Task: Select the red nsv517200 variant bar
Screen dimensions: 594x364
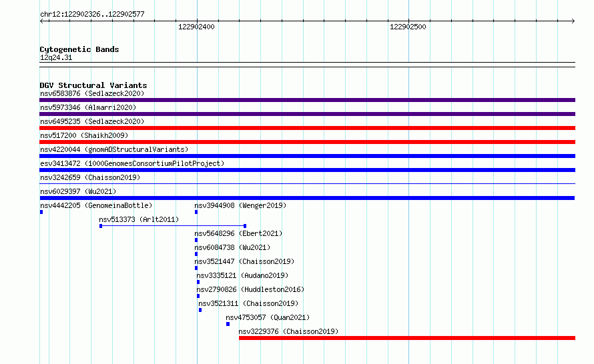Action: pyautogui.click(x=307, y=142)
